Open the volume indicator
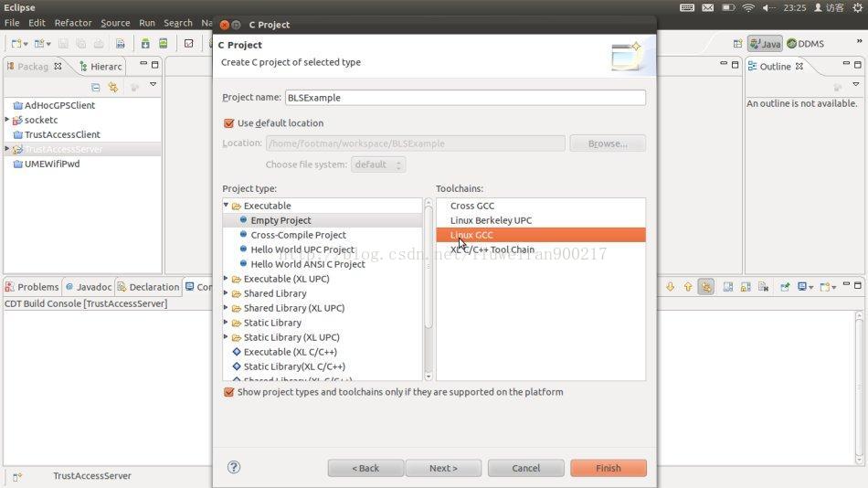Image resolution: width=868 pixels, height=488 pixels. click(767, 7)
